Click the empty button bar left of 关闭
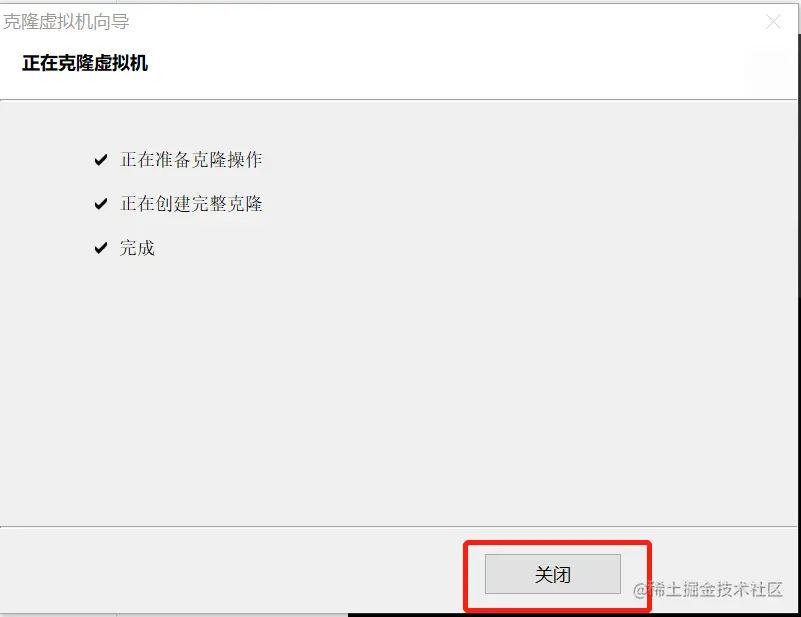The height and width of the screenshot is (617, 801). (230, 571)
